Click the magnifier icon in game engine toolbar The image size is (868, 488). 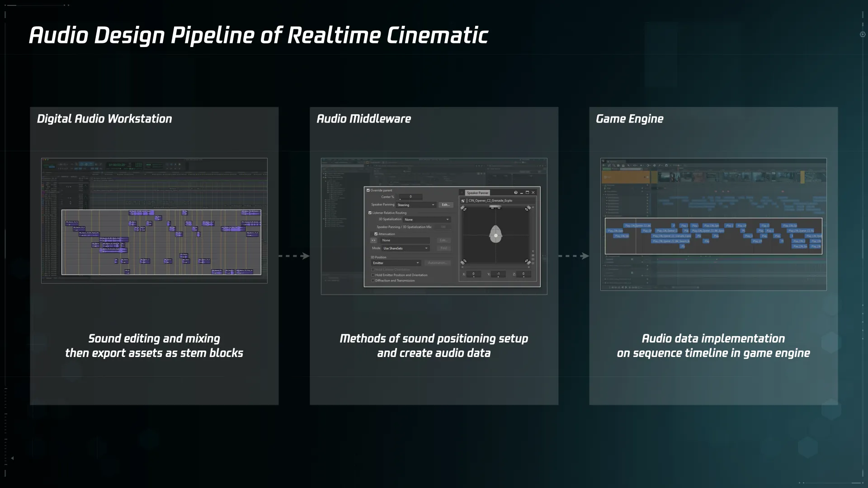[614, 165]
